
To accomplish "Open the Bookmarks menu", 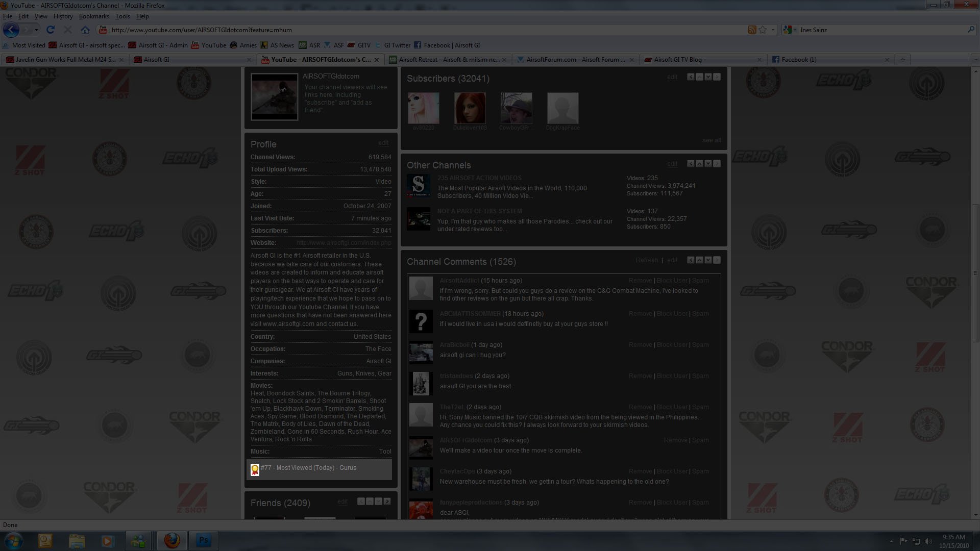I will (x=93, y=16).
